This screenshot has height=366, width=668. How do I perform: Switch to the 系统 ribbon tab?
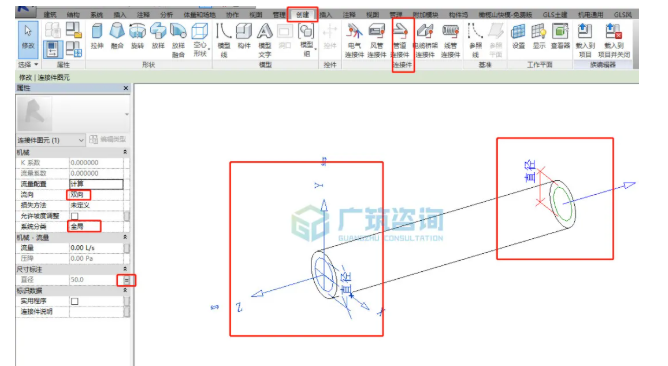(x=96, y=14)
